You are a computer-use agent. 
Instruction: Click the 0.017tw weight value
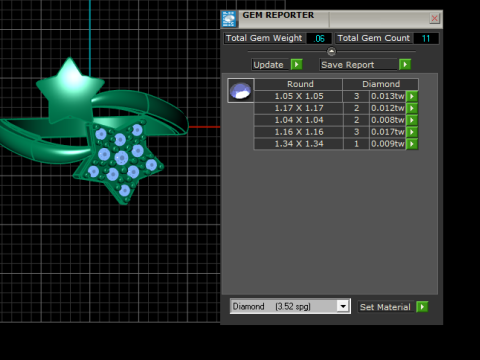pos(388,132)
